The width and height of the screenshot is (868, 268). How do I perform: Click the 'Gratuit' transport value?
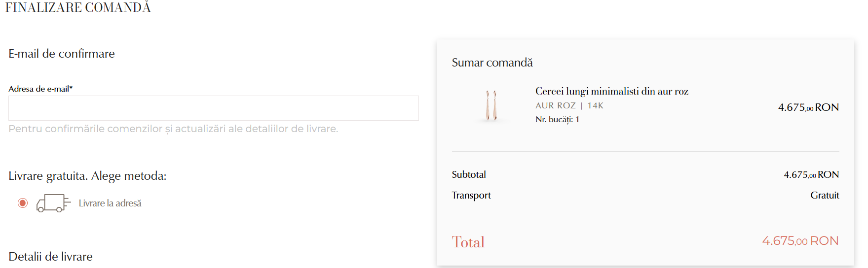824,195
